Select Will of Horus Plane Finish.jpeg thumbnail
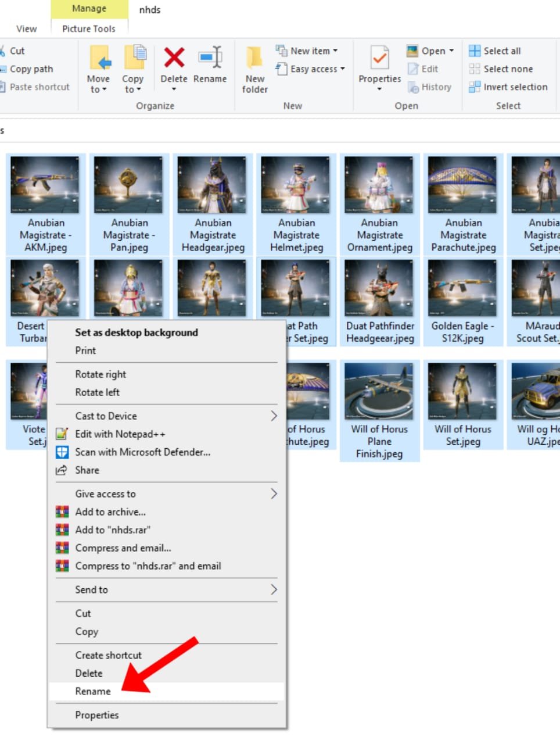The image size is (560, 744). (x=379, y=391)
